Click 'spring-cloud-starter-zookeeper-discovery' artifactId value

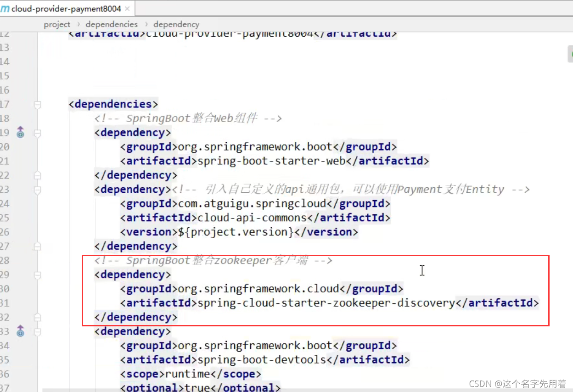(x=326, y=303)
